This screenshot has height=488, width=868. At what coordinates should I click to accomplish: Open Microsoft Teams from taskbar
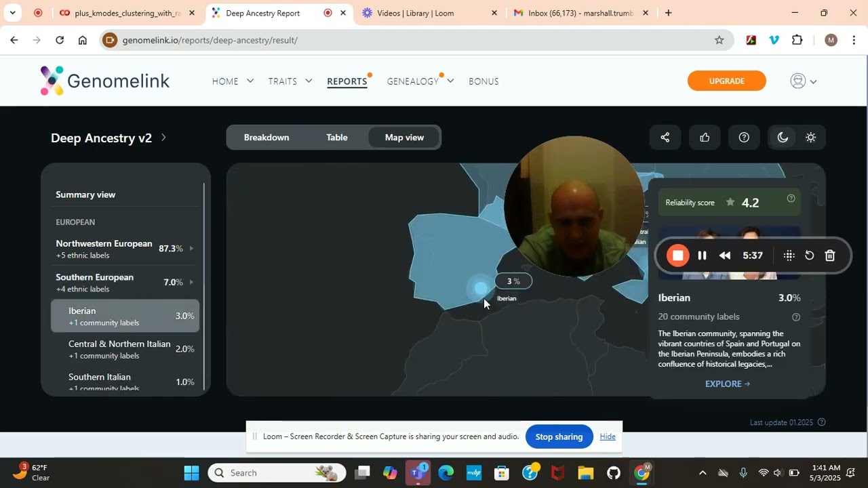(x=418, y=472)
